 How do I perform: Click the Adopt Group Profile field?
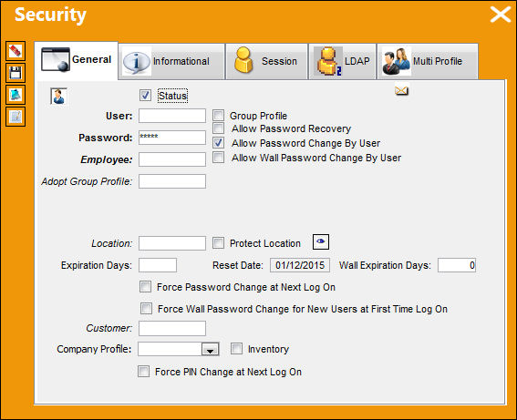(x=172, y=181)
